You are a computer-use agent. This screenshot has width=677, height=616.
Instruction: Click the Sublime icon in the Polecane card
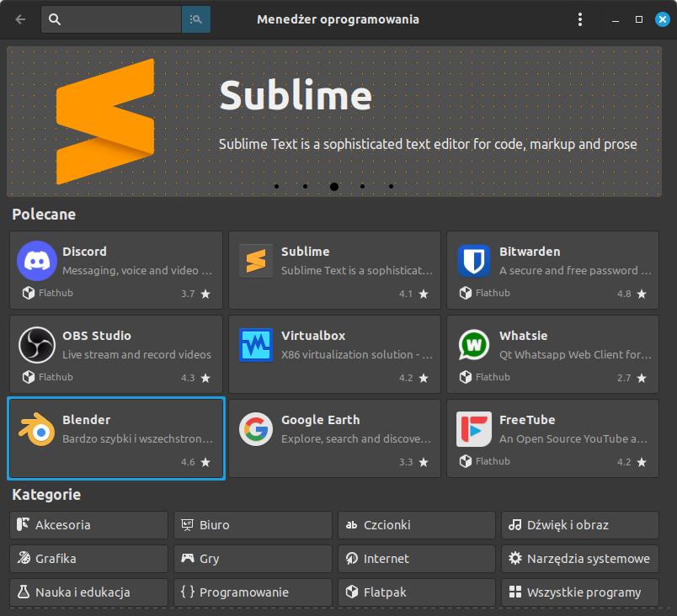point(256,261)
